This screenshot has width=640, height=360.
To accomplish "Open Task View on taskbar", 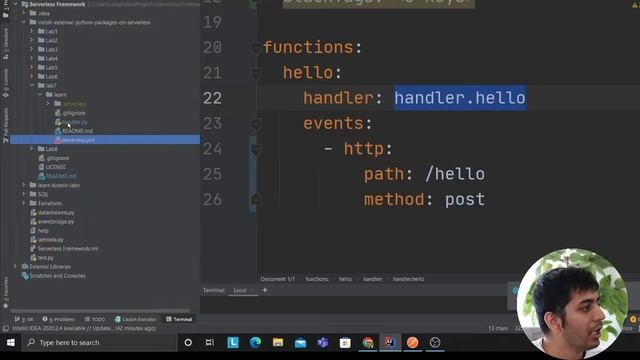I will 210,342.
